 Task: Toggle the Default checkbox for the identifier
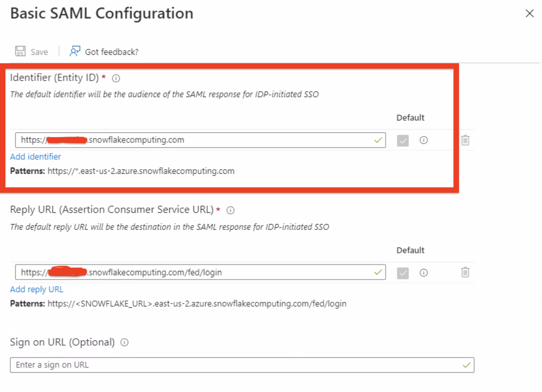click(x=403, y=141)
